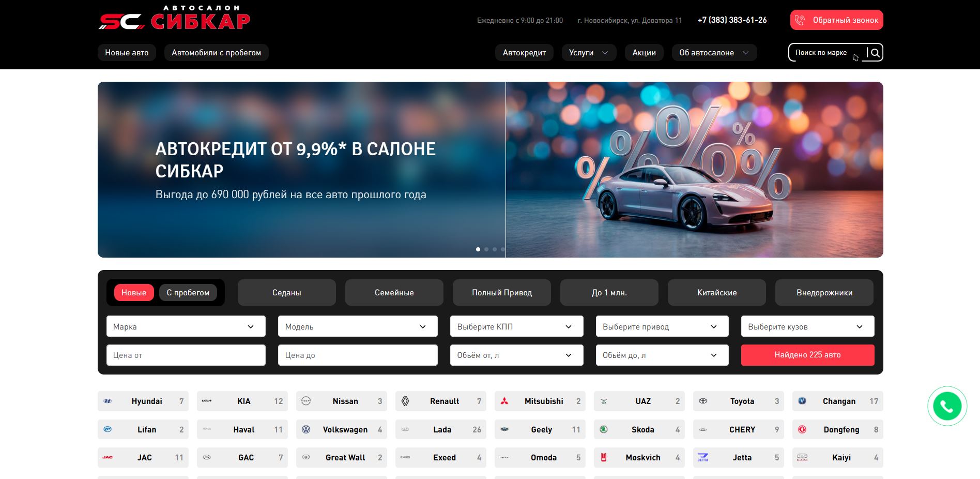The width and height of the screenshot is (980, 479).
Task: Click the address Новосибирск, ул. Доватора 11
Action: (630, 20)
